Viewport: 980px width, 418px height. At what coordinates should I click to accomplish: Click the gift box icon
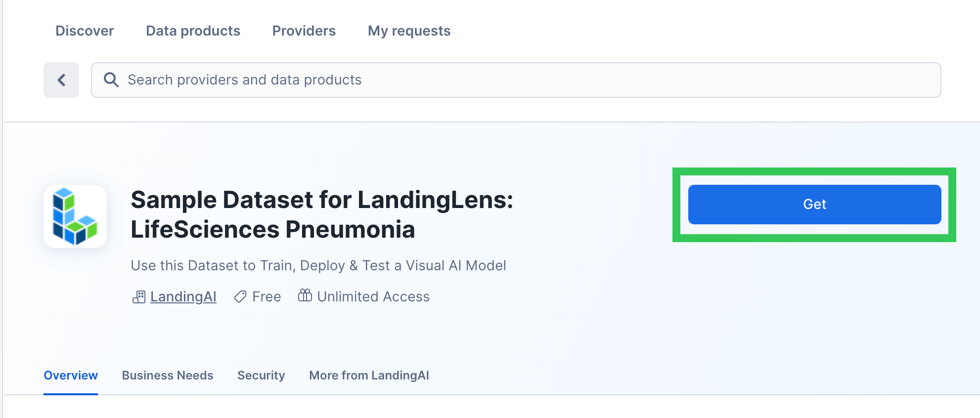tap(305, 295)
